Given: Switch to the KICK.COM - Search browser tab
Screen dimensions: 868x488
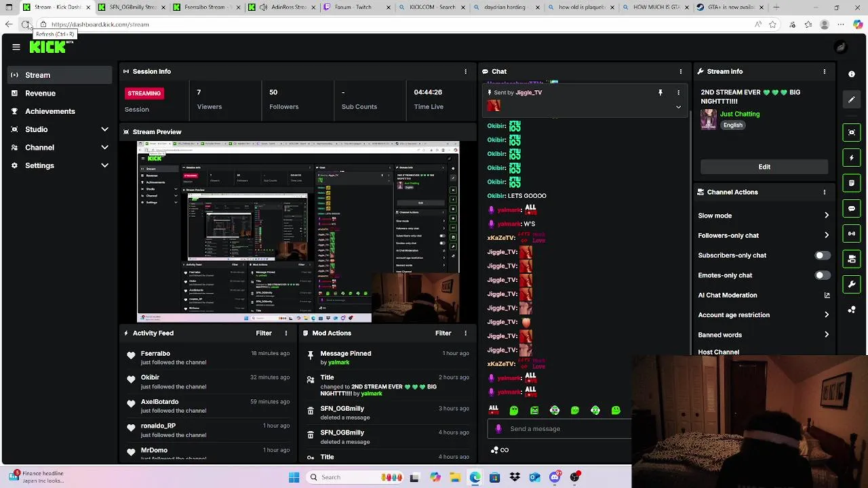Looking at the screenshot, I should click(431, 7).
